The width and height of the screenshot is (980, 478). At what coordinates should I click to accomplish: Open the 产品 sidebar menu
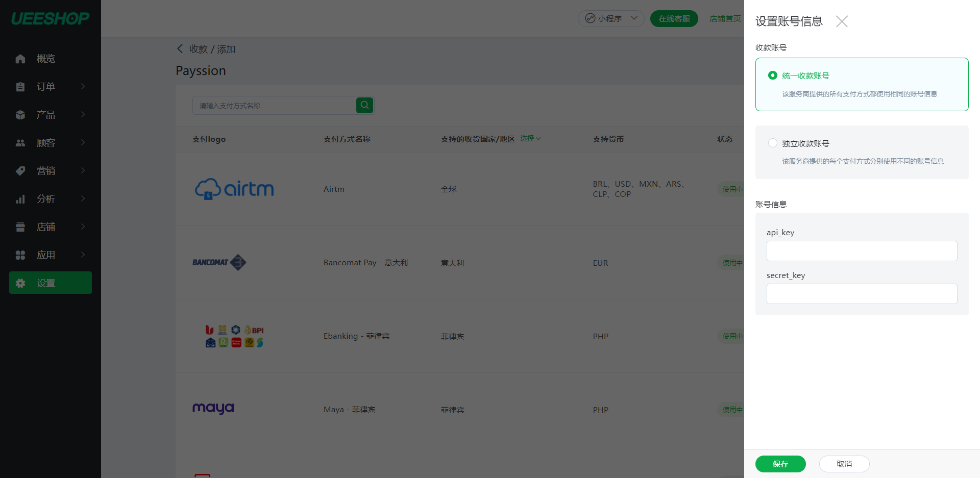point(51,115)
